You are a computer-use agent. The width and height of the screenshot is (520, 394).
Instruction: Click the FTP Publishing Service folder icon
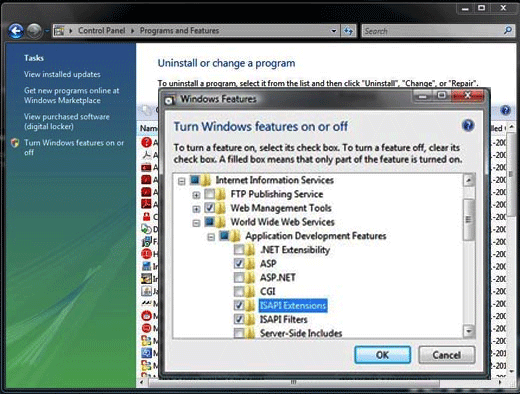coord(221,194)
